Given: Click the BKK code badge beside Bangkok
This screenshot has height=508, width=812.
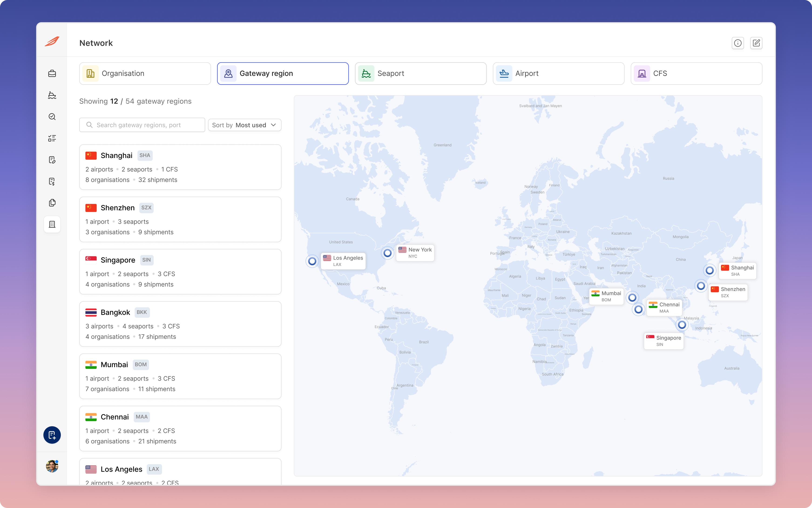Looking at the screenshot, I should click(x=142, y=312).
